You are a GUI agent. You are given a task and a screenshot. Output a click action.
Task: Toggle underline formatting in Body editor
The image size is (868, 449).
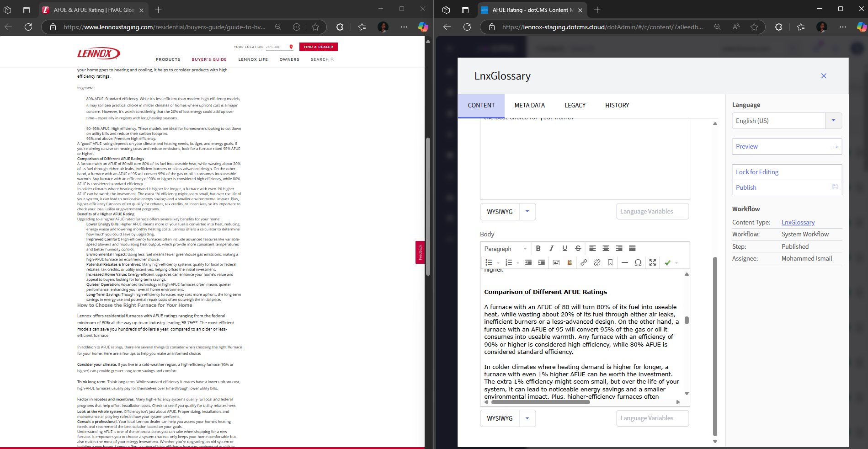[x=564, y=248]
